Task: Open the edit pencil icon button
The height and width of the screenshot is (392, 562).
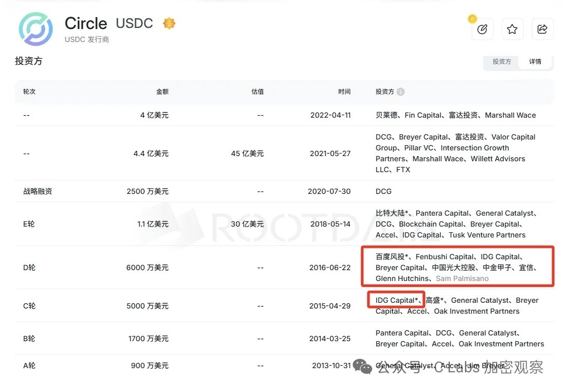Action: click(482, 29)
